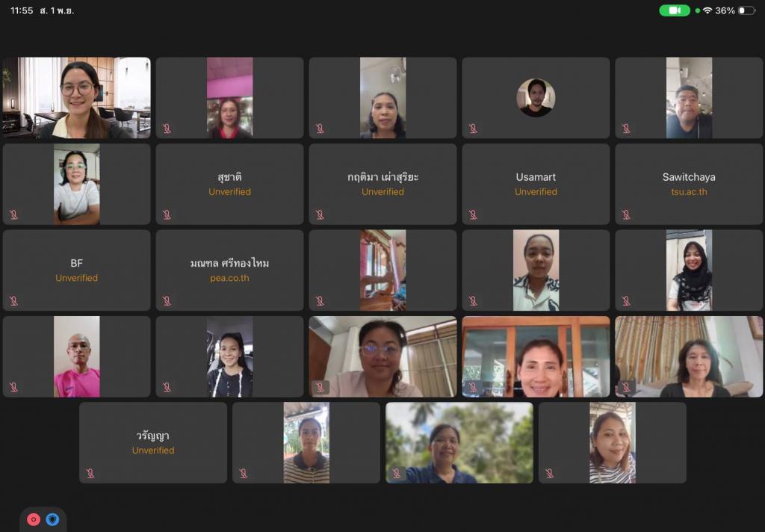Click the Wi-Fi status icon
Screen dimensions: 765x532
click(x=707, y=10)
